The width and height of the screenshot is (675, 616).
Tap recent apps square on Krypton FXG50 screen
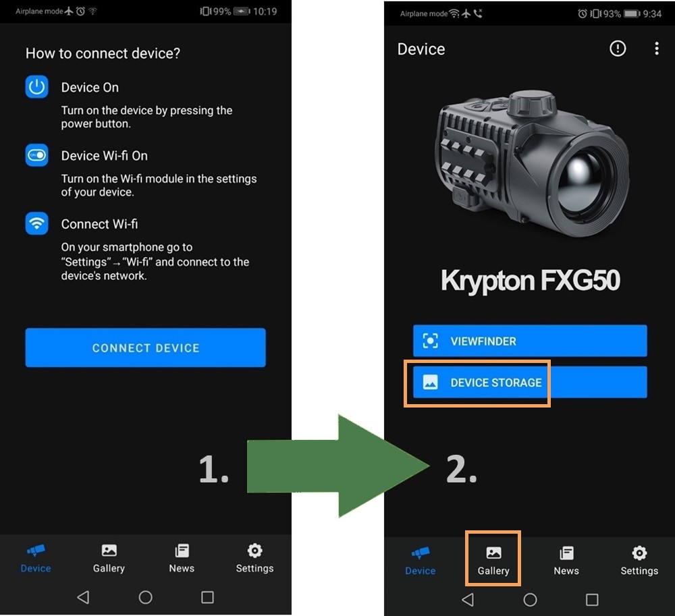[x=592, y=599]
